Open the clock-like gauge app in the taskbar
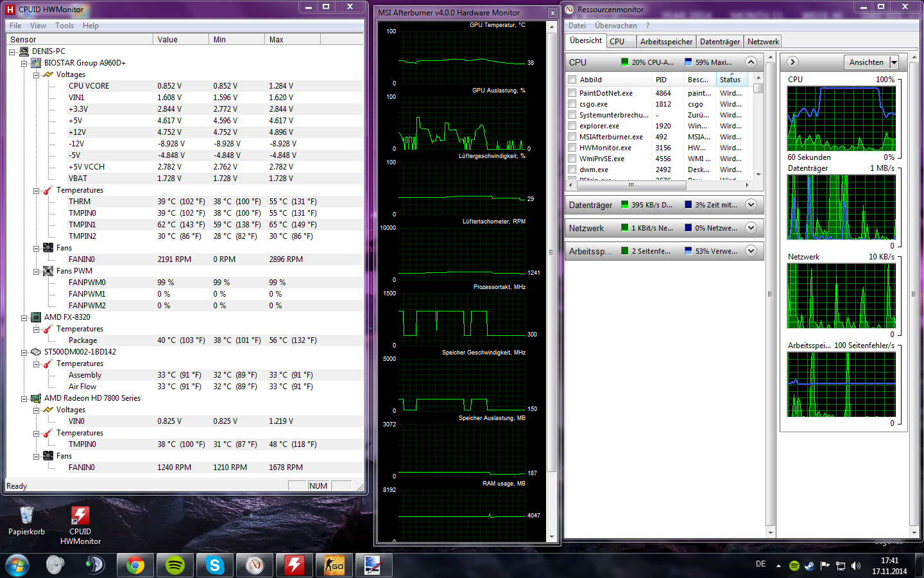This screenshot has height=578, width=924. pyautogui.click(x=255, y=565)
